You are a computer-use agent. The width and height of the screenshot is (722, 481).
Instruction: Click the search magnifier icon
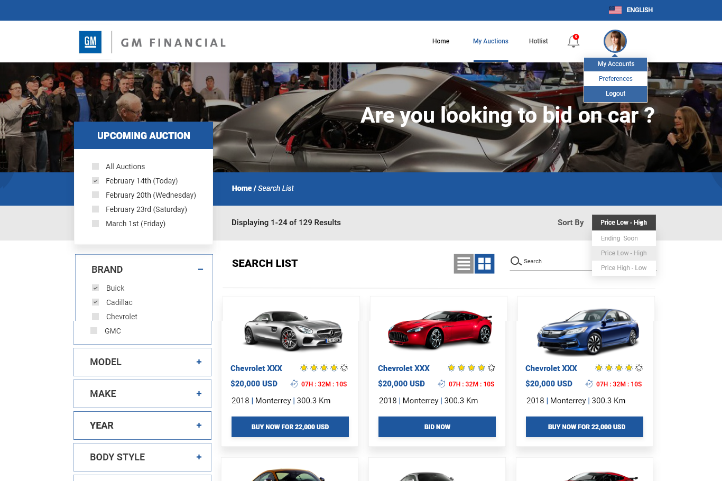tap(515, 261)
